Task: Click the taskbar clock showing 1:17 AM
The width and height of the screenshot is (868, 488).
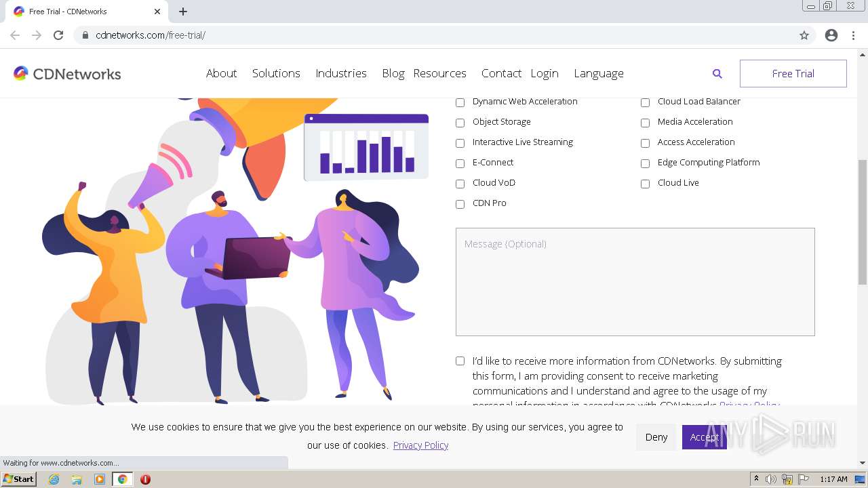Action: click(x=833, y=479)
